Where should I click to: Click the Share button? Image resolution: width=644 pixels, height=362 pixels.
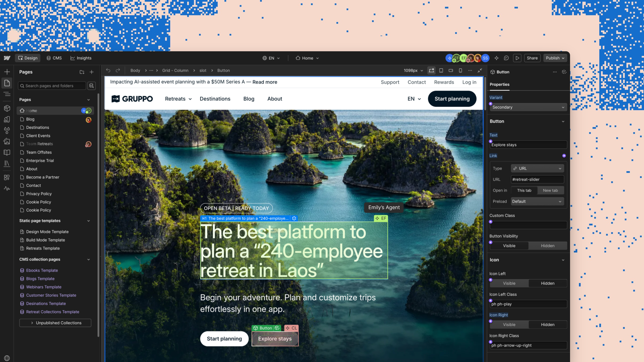tap(532, 58)
